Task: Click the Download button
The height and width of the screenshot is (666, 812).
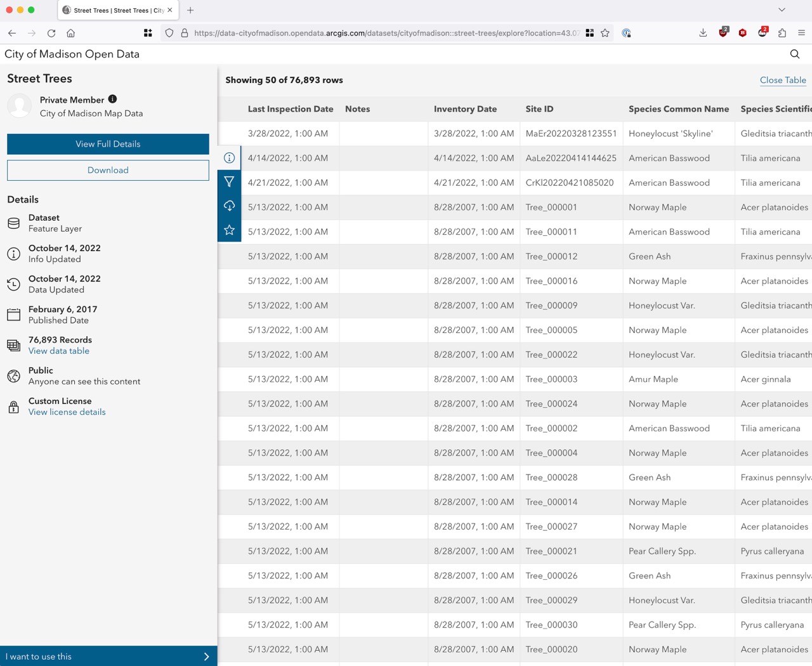Action: point(108,170)
